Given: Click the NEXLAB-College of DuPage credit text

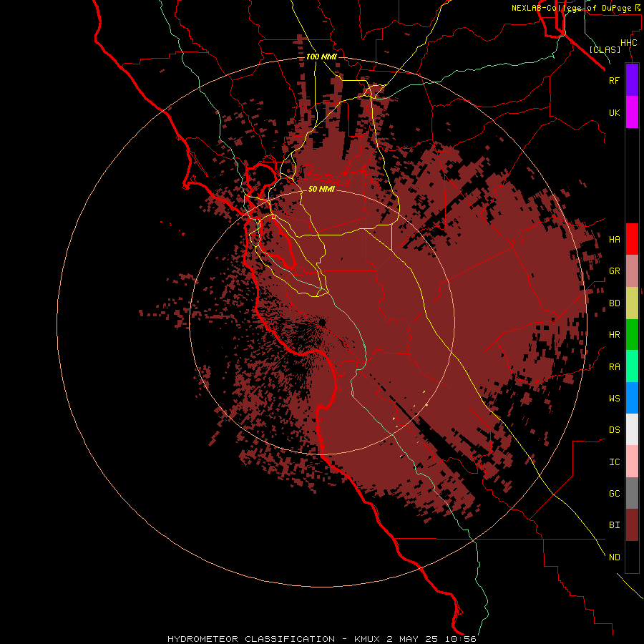Looking at the screenshot, I should pos(575,8).
